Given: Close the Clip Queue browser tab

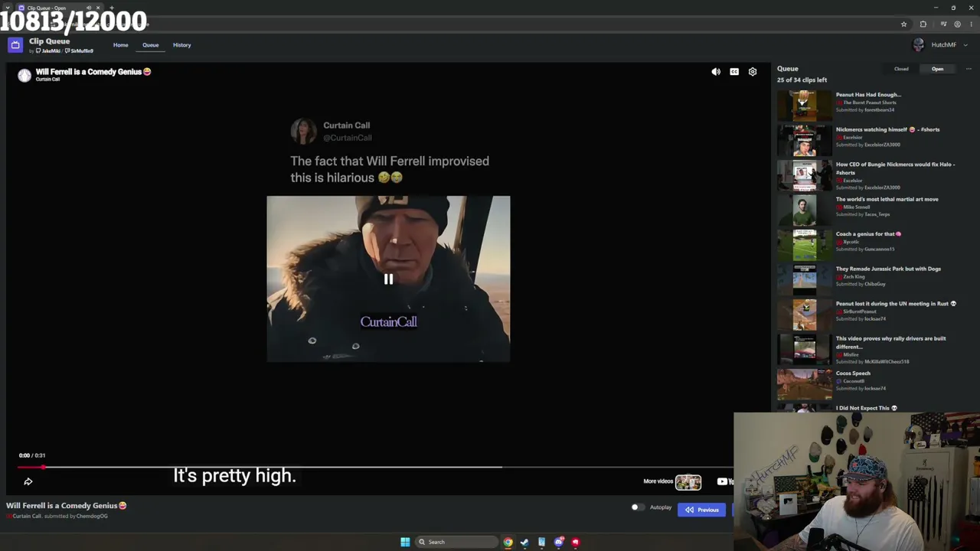Looking at the screenshot, I should click(98, 8).
